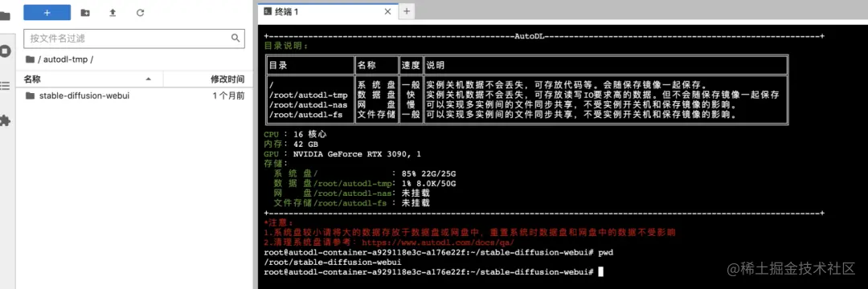Screen dimensions: 868x289
Task: Click '/root/autodl-nas' in directory table
Action: click(308, 105)
